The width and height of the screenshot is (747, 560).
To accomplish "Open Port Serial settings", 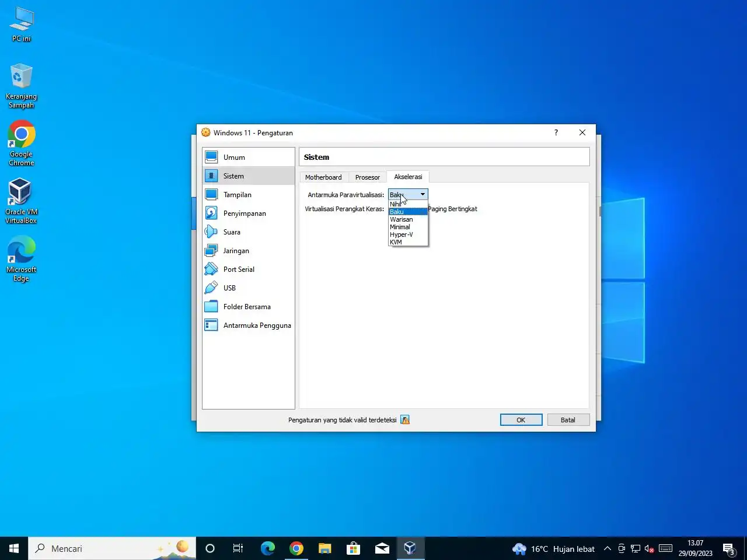I will click(x=249, y=269).
